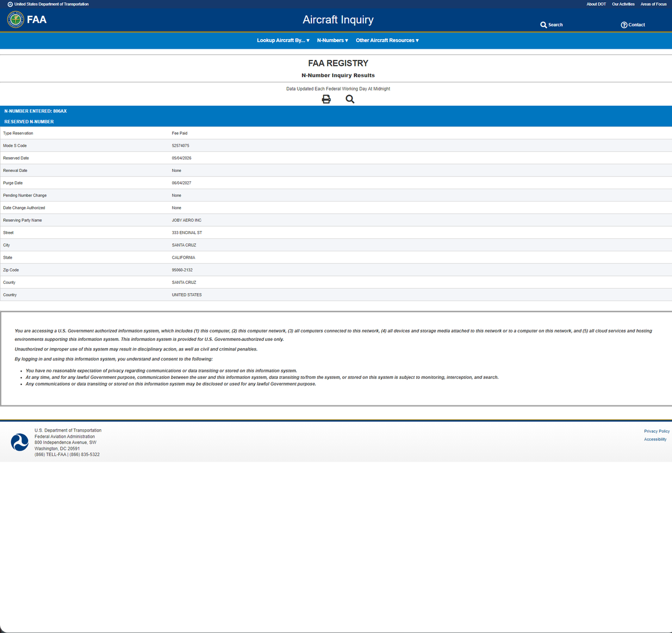This screenshot has width=672, height=633.
Task: Open Areas of Focus top link
Action: pos(654,4)
